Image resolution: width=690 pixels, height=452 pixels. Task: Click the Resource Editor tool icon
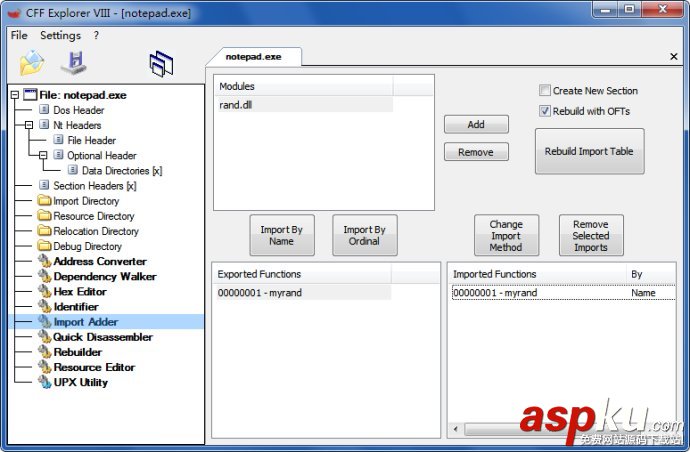point(44,367)
